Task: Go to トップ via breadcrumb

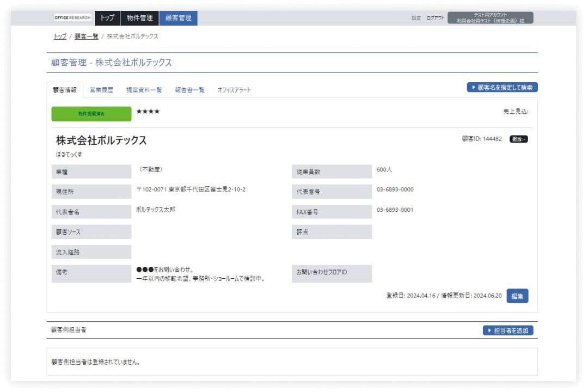Action: (x=60, y=36)
